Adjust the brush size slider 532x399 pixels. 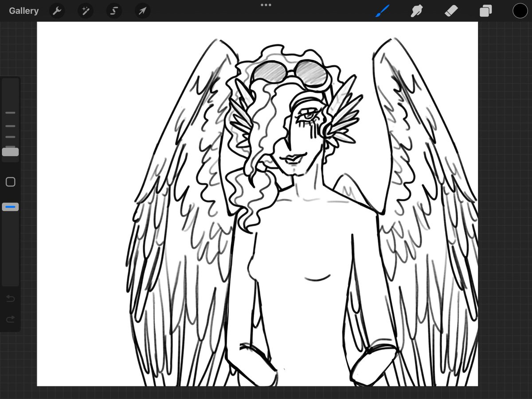10,152
